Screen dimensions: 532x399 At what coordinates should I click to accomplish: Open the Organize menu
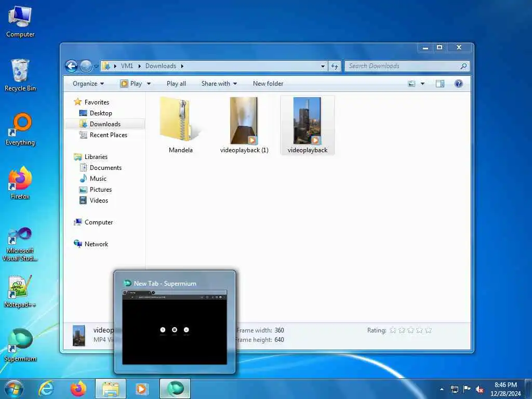88,84
